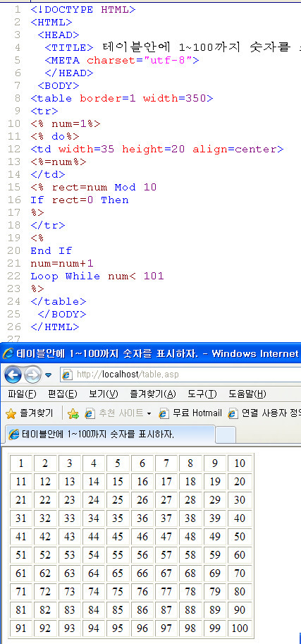Open the 즐겨찾기 favorites star button
This screenshot has width=301, height=644.
(29, 413)
